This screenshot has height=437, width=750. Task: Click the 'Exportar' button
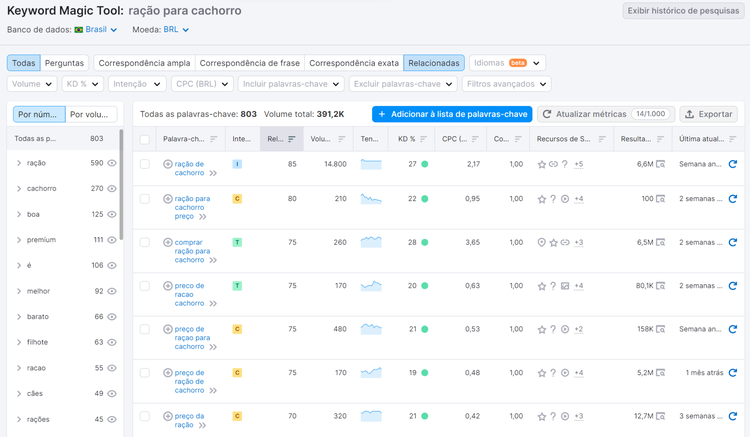click(708, 114)
